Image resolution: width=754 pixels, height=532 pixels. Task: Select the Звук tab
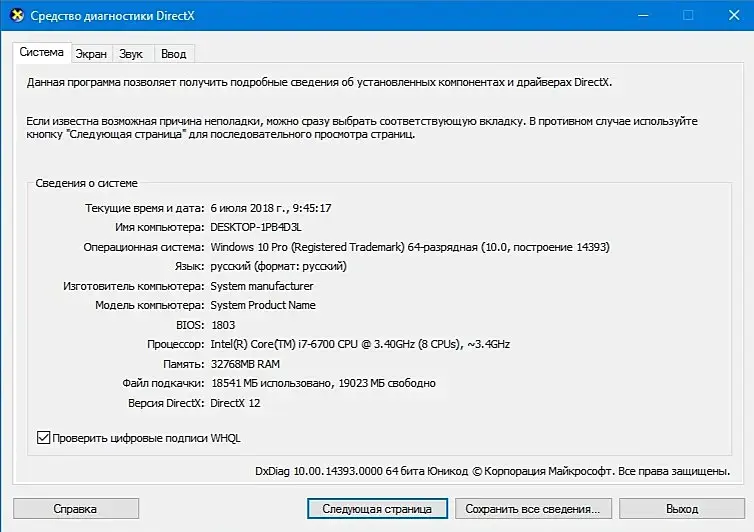coord(130,54)
